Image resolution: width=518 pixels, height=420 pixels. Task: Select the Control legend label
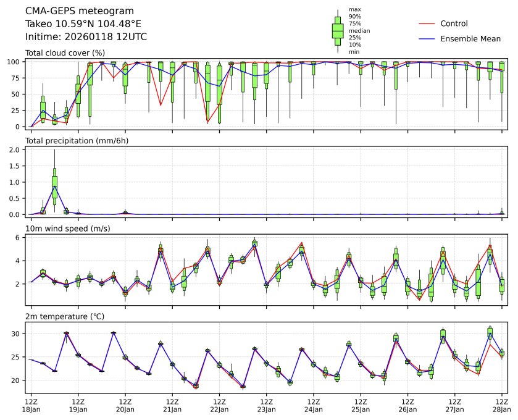coord(454,23)
